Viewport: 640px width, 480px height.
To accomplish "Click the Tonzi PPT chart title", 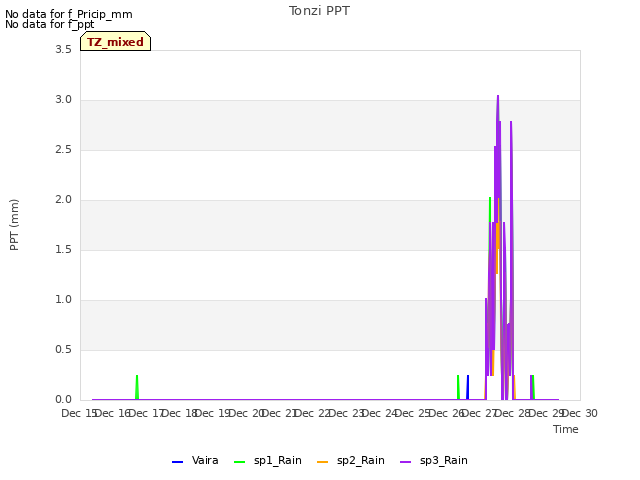I will (319, 11).
